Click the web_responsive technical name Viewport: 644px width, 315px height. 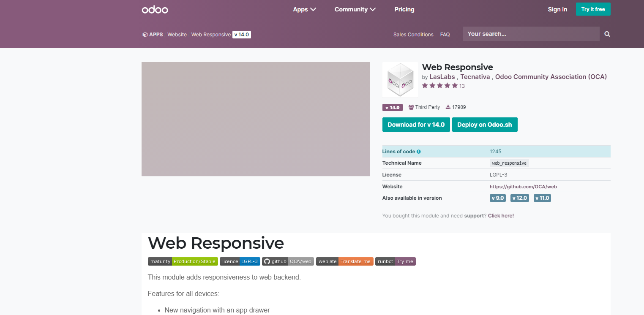point(509,163)
